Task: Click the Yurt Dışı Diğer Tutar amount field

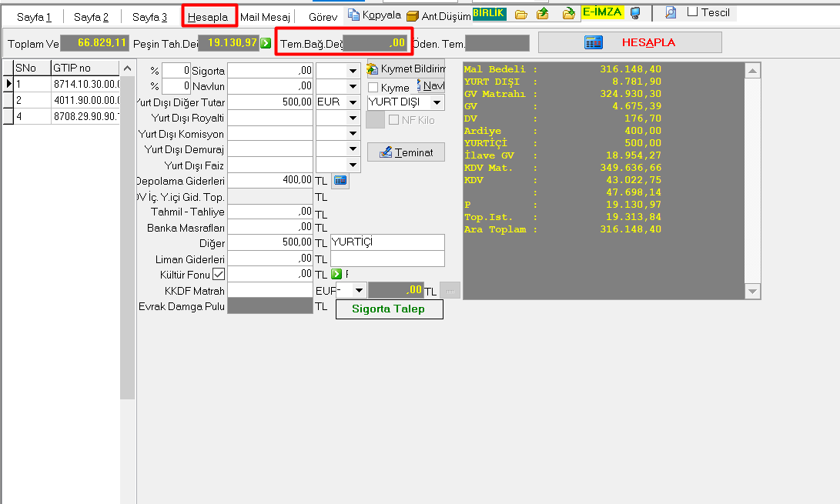Action: coord(270,102)
